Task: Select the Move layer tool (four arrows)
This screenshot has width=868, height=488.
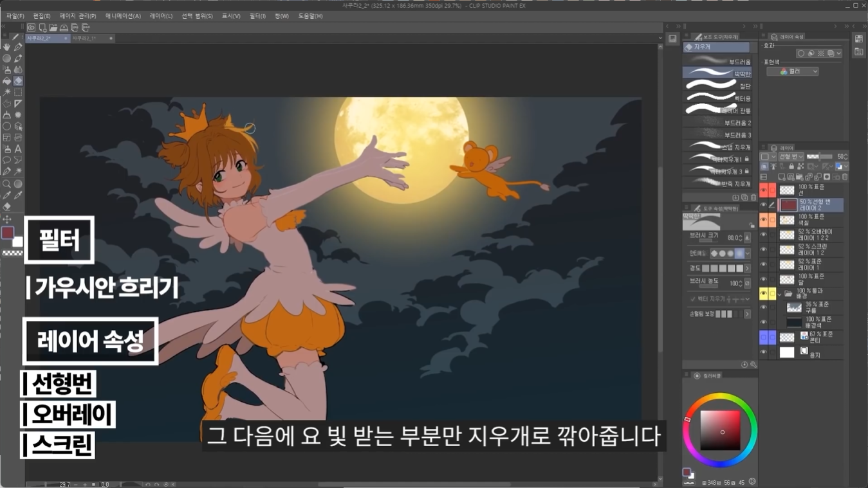Action: [6, 219]
